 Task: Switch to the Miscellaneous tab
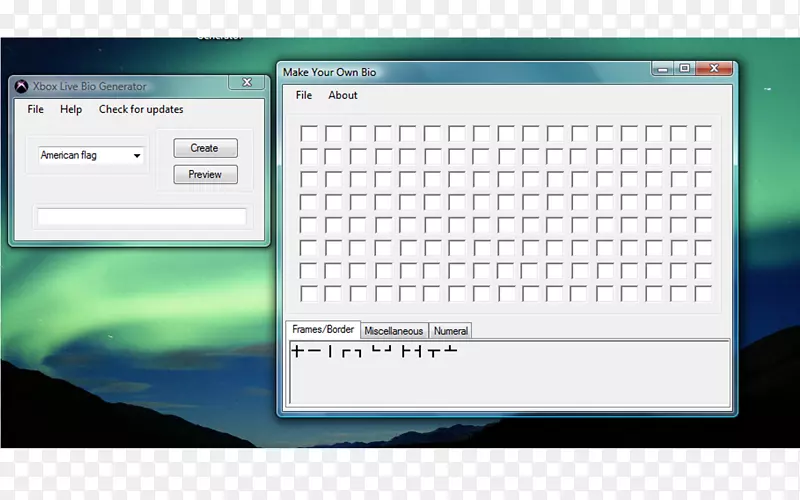(393, 331)
